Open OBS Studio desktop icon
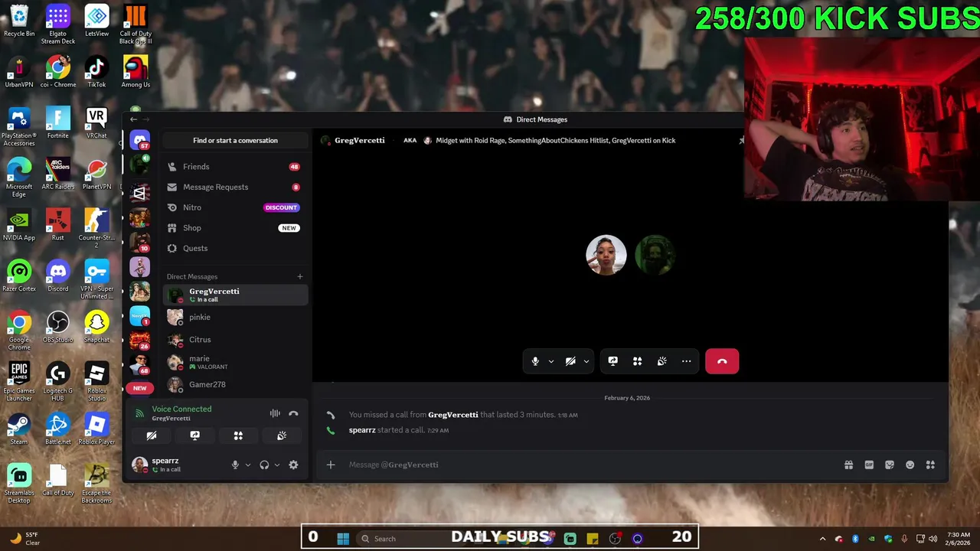Viewport: 980px width, 551px height. pos(57,327)
